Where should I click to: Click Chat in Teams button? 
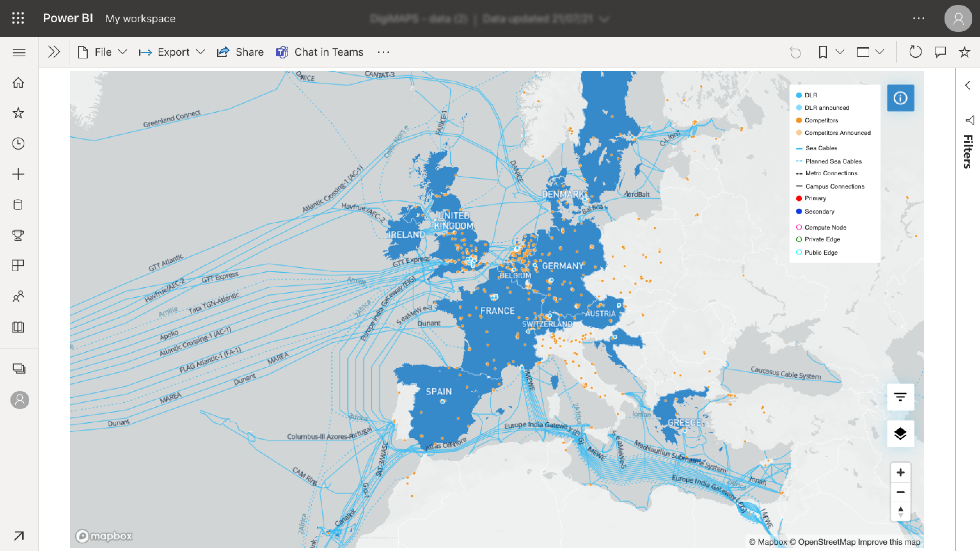click(x=319, y=52)
